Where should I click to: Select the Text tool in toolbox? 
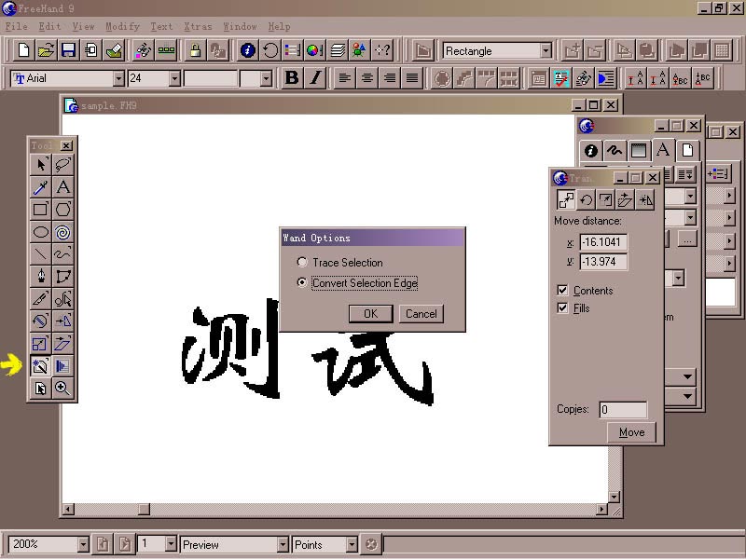[x=63, y=187]
